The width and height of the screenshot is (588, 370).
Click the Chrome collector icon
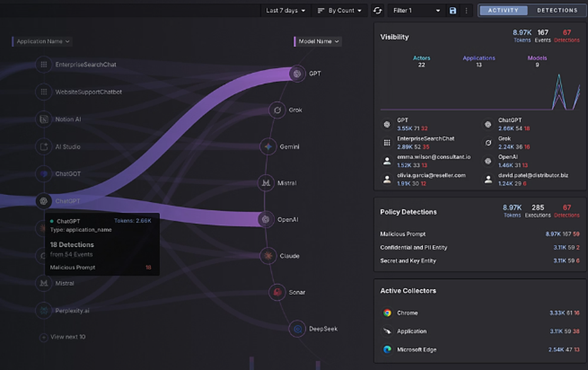387,313
